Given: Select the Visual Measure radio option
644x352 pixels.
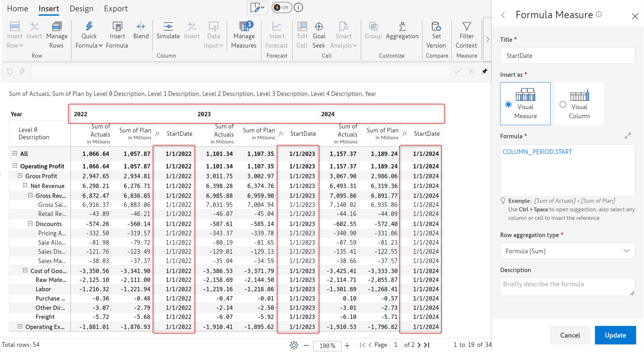Looking at the screenshot, I should (508, 104).
